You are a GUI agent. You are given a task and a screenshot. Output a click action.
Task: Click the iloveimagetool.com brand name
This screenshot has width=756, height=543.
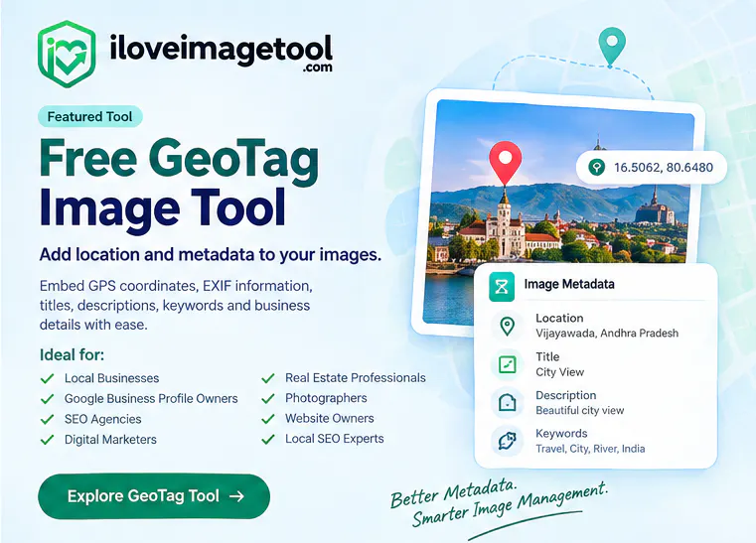point(222,52)
